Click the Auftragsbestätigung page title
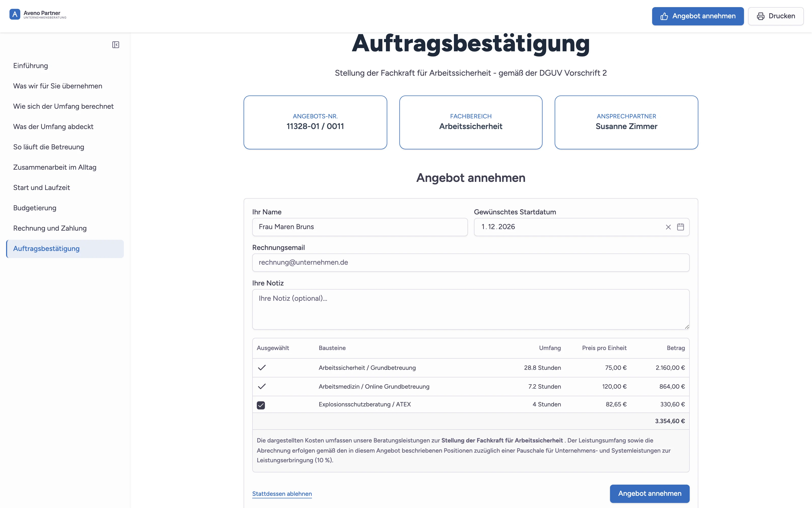This screenshot has height=508, width=812. click(471, 44)
